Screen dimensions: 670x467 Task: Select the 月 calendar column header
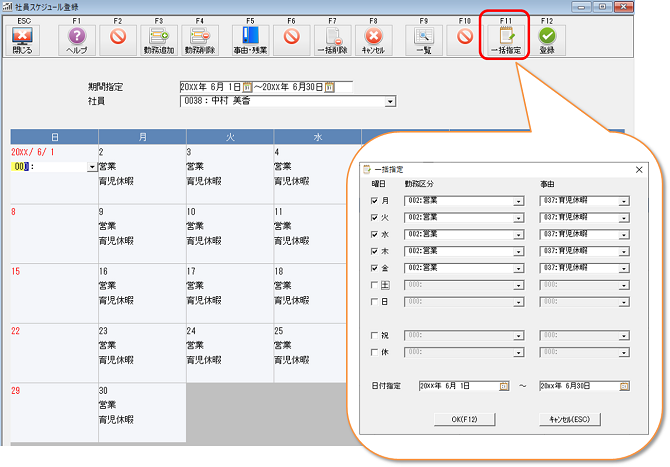[x=142, y=137]
